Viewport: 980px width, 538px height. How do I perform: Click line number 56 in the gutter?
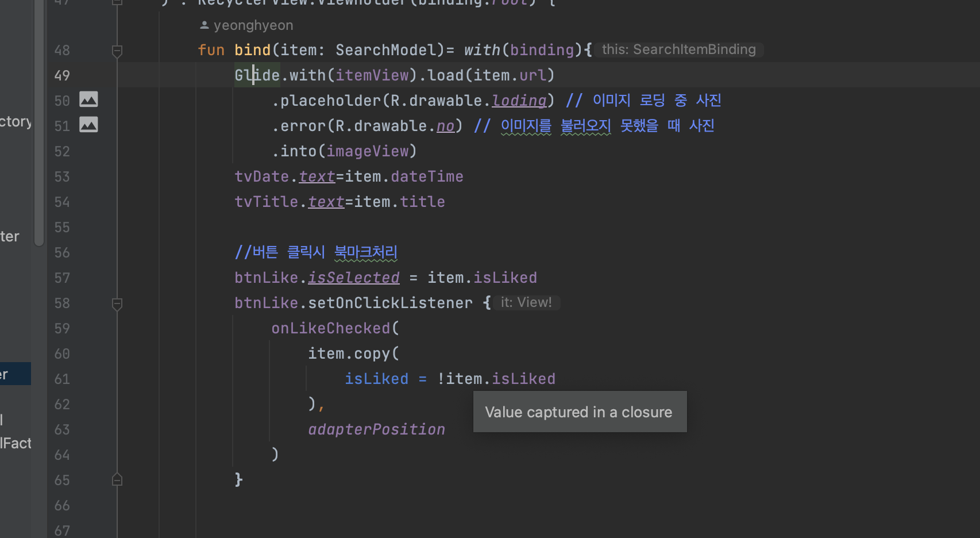[62, 252]
